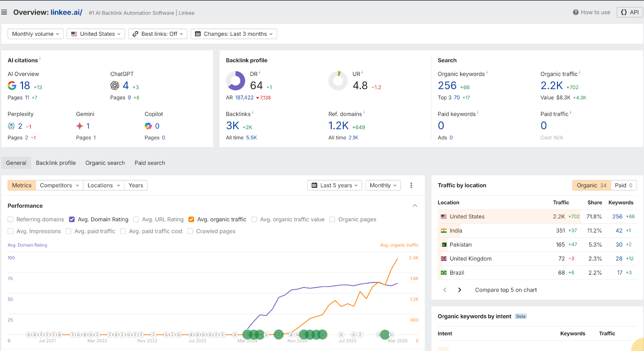Click the Perplexity logo icon
This screenshot has width=644, height=351.
tap(11, 126)
